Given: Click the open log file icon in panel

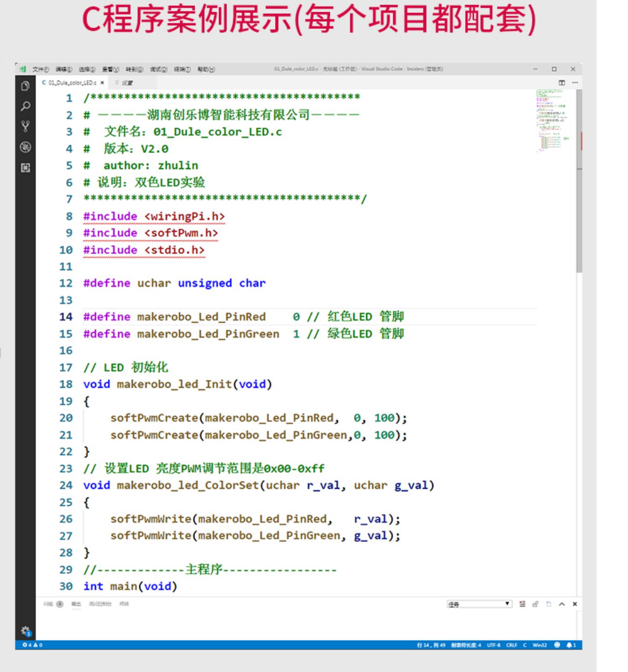Looking at the screenshot, I should point(548,604).
